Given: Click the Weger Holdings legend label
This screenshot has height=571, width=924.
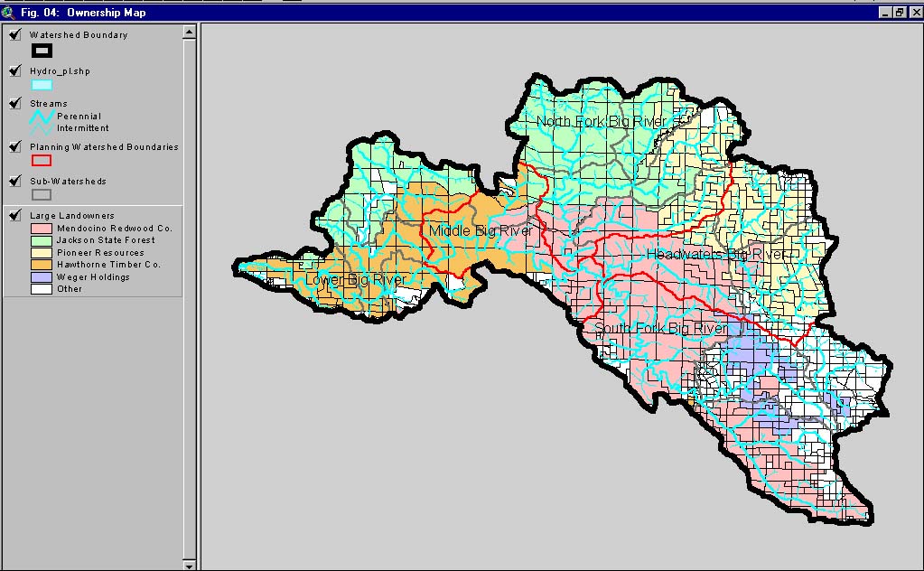Looking at the screenshot, I should [93, 277].
